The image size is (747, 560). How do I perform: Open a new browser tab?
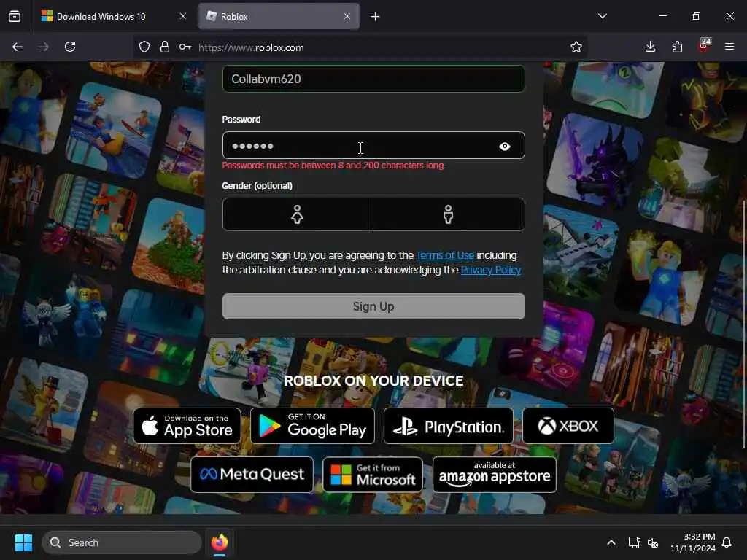tap(375, 17)
